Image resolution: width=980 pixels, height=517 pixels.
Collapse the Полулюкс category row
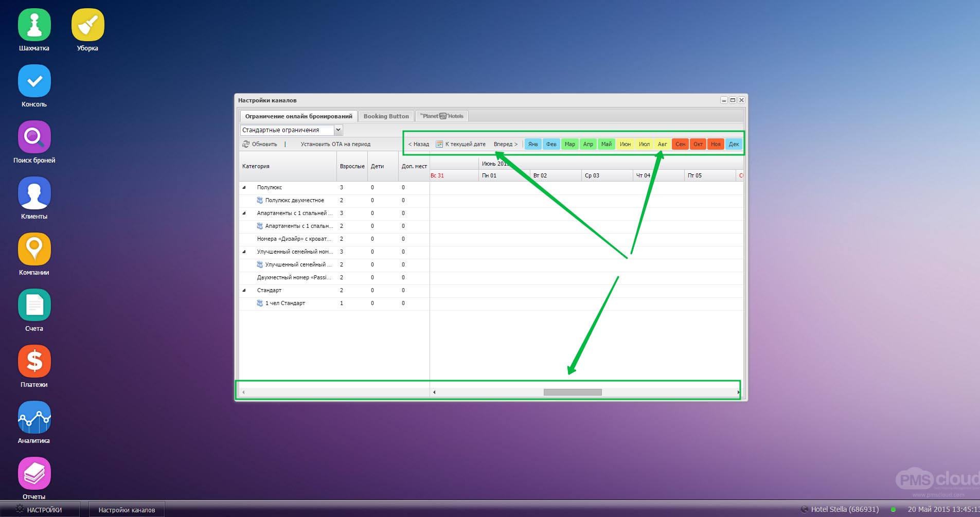click(244, 188)
